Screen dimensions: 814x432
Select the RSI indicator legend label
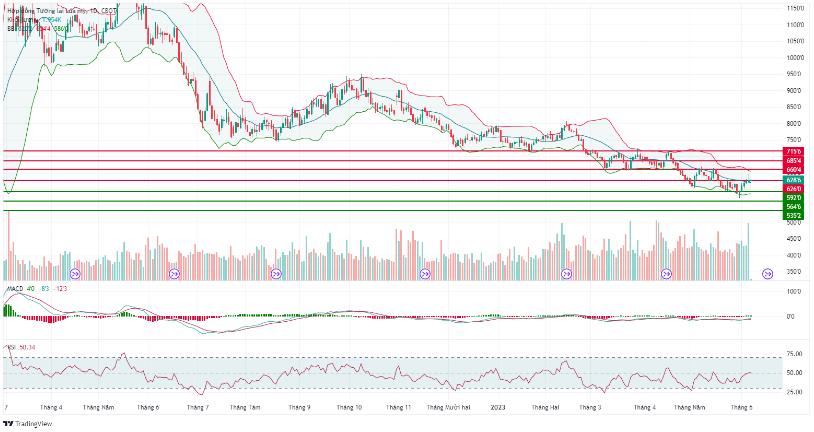12,347
